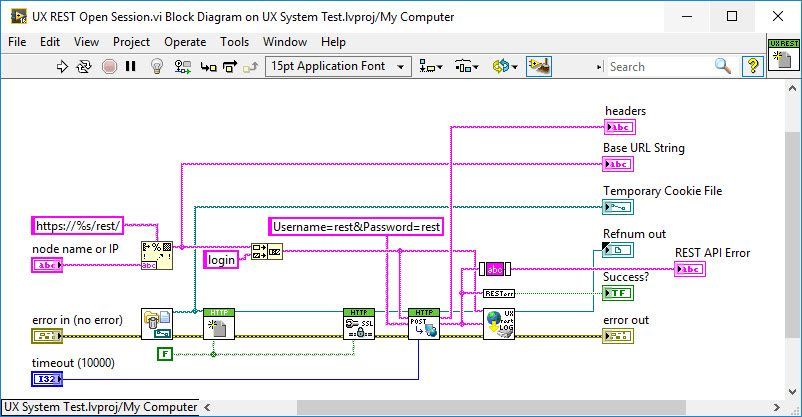802x417 pixels.
Task: Open the File menu
Action: [17, 42]
